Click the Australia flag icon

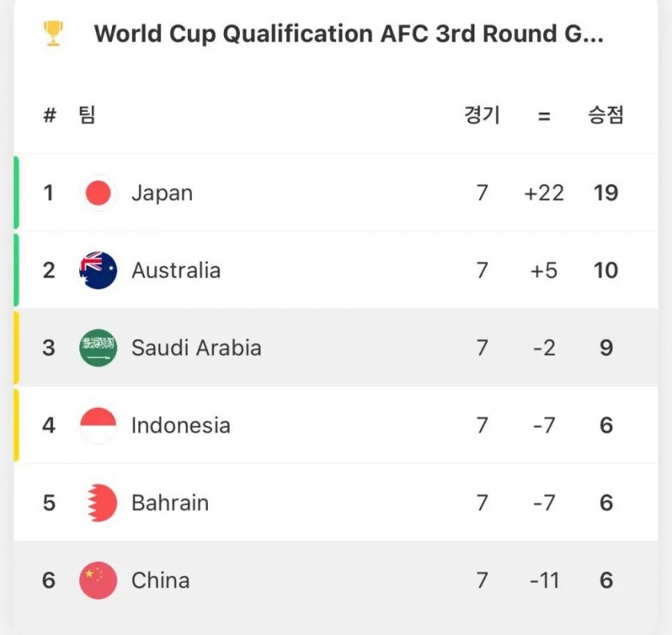(97, 270)
